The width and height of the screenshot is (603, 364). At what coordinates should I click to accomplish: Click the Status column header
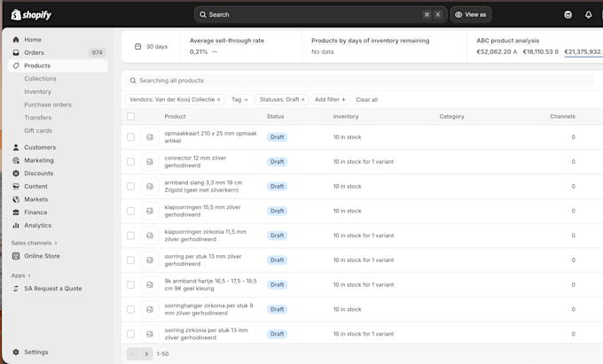coord(276,116)
